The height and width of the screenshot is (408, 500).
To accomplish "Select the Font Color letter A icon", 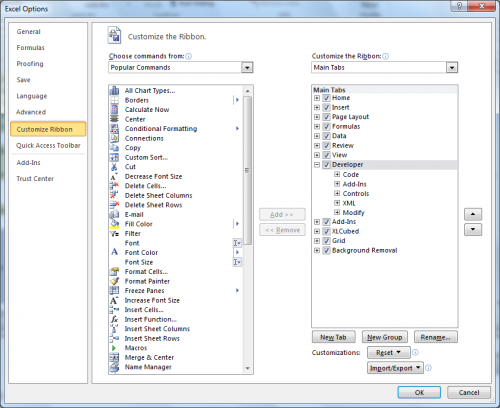I will coord(114,252).
